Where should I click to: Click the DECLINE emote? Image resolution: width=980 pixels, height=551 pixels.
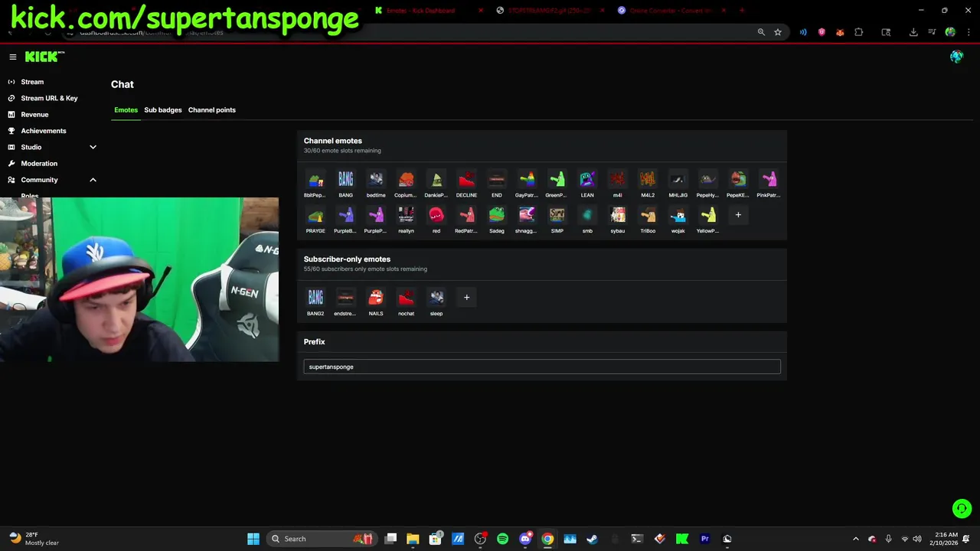(466, 180)
